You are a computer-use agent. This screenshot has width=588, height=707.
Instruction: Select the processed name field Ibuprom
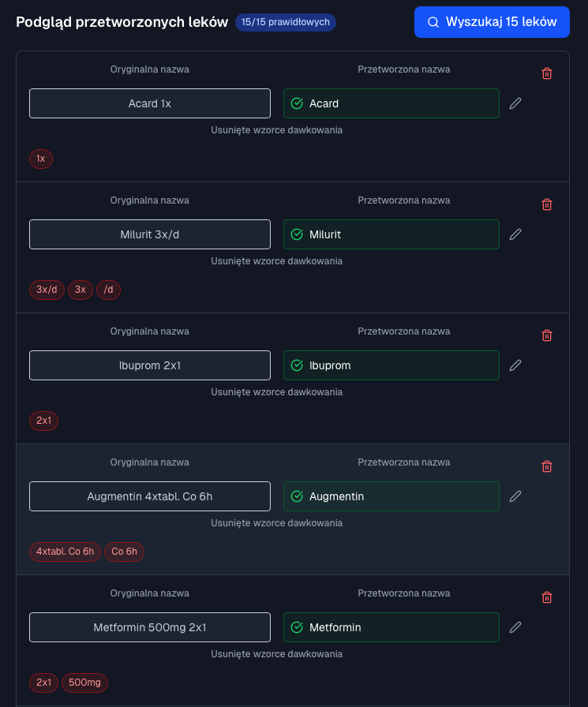coord(391,365)
